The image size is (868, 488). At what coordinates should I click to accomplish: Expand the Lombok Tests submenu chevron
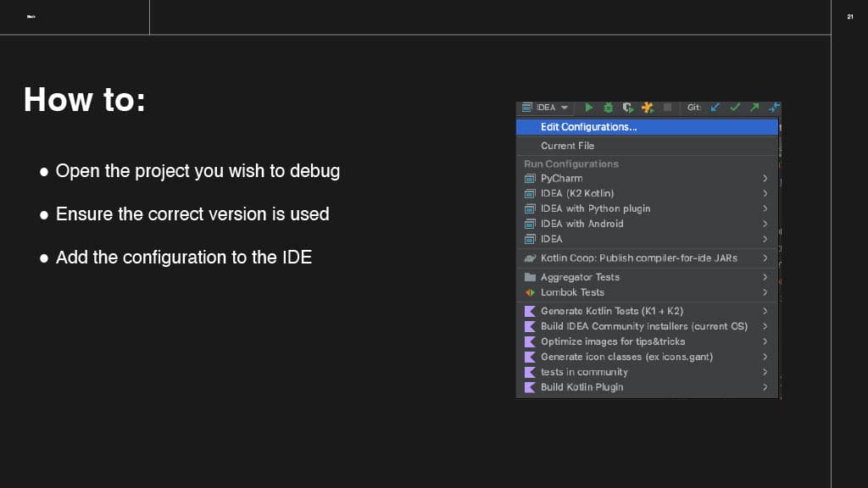[x=765, y=292]
